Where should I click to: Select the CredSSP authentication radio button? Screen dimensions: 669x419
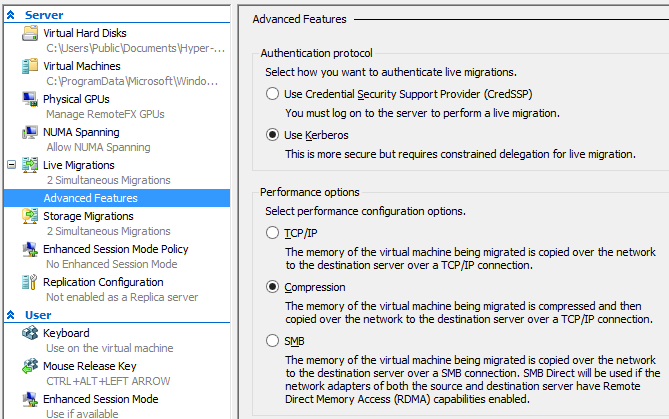point(272,94)
